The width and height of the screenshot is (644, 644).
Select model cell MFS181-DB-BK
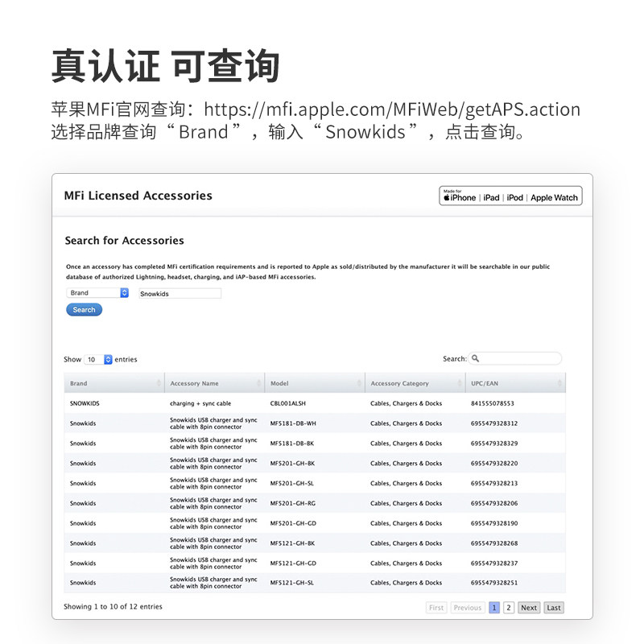[x=292, y=444]
